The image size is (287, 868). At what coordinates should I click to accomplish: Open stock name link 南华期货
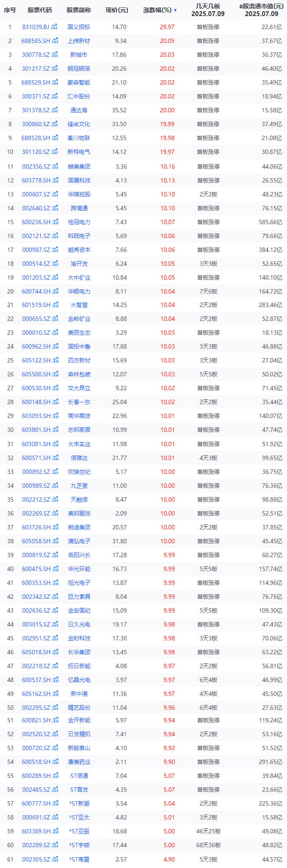coord(79,416)
